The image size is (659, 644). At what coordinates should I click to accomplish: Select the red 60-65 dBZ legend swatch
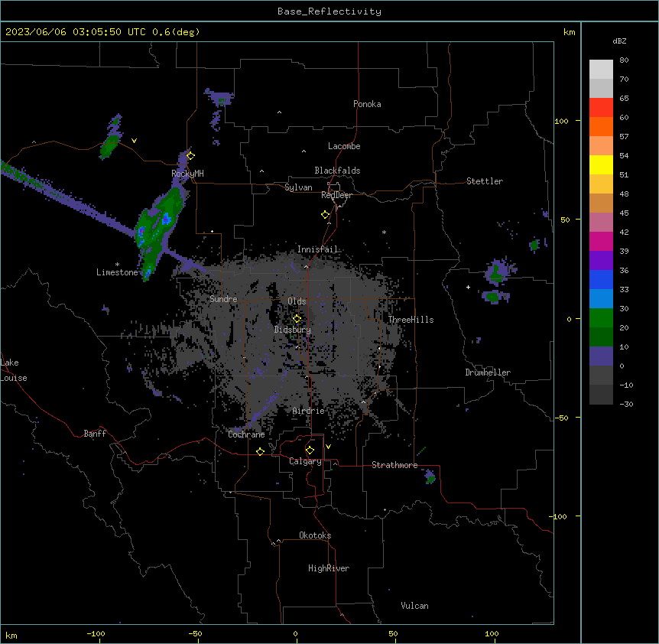click(601, 107)
